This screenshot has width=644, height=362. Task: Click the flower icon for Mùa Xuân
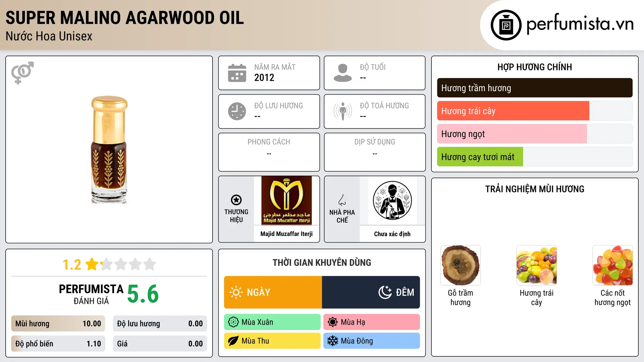click(x=233, y=322)
